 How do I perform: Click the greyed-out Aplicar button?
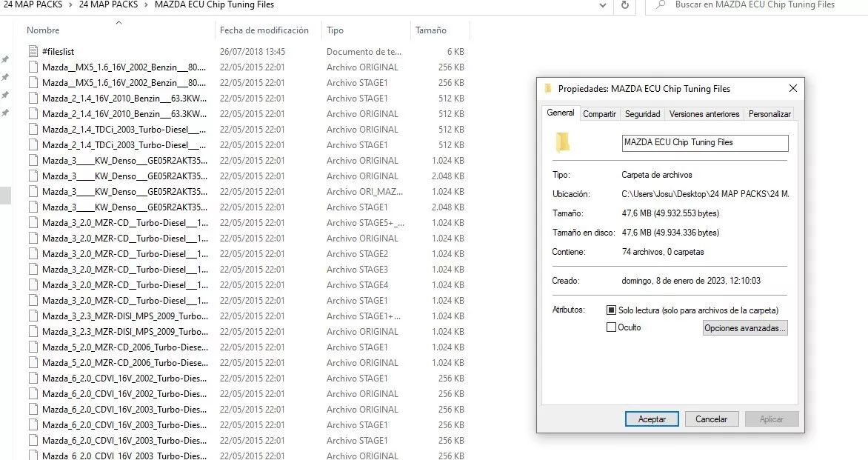point(771,419)
